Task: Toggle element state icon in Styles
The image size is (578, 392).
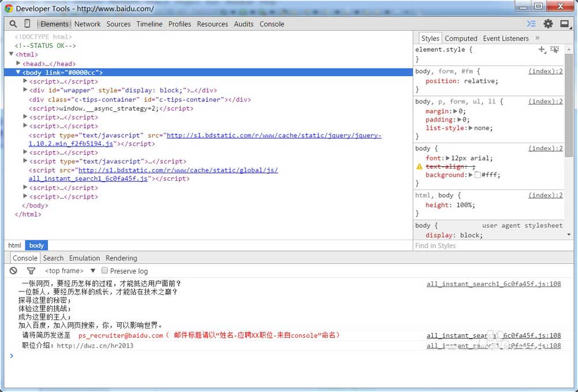Action: 554,49
